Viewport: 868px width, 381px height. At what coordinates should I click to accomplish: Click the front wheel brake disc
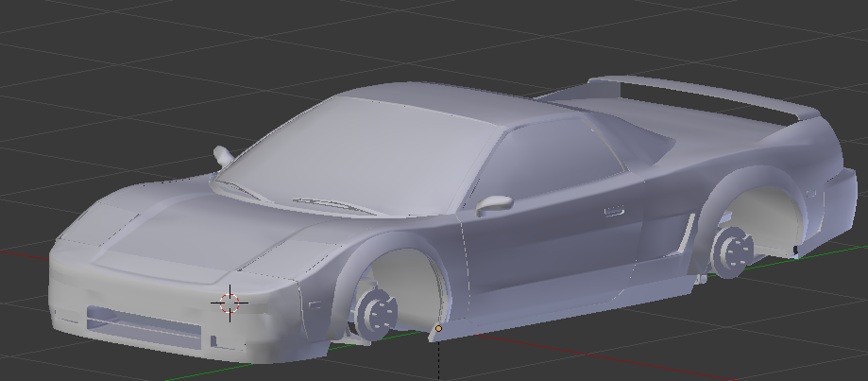(x=375, y=314)
